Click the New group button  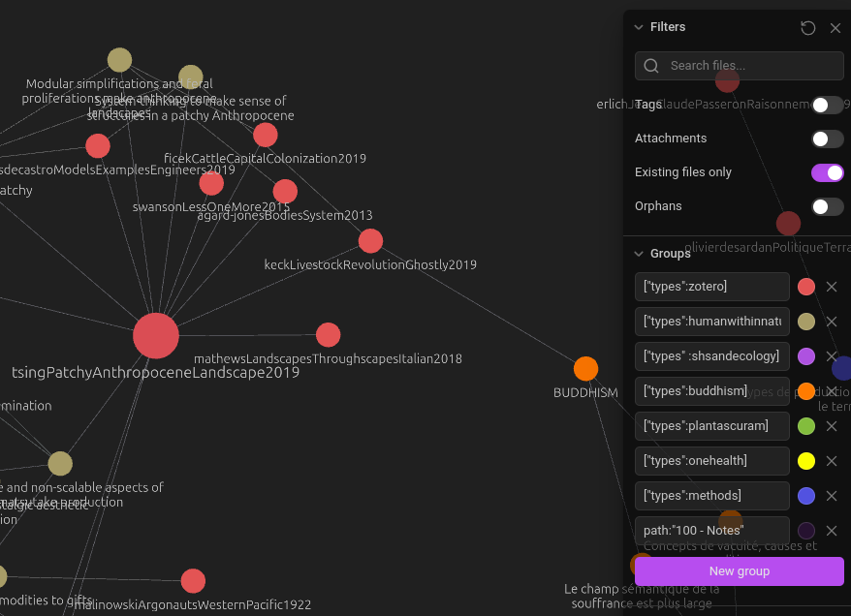click(x=739, y=571)
